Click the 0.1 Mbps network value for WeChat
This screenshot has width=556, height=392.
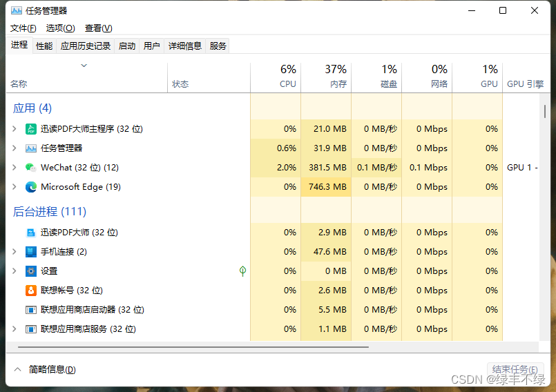pos(428,167)
